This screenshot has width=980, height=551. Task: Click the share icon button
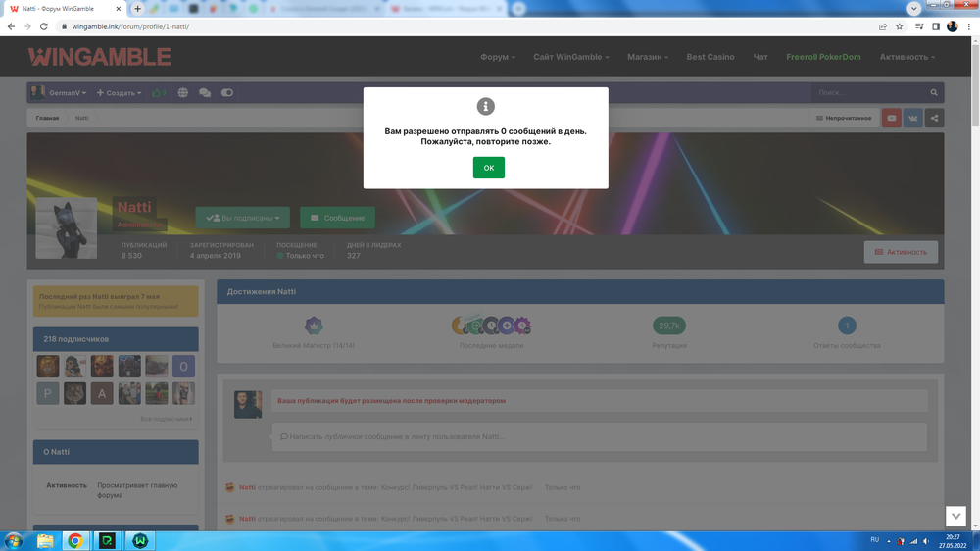pos(934,119)
